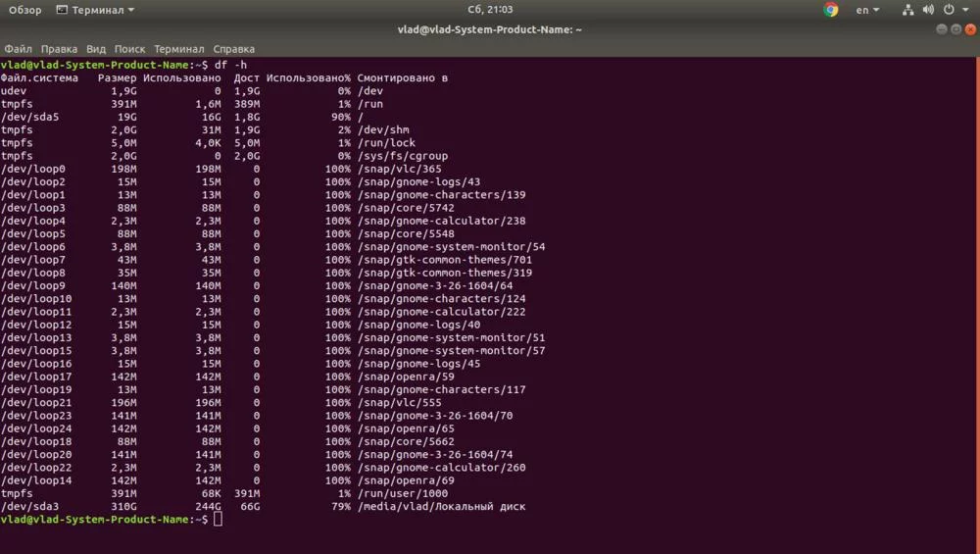Click '/snap/gnome-calculator/238' mount path

coord(441,221)
